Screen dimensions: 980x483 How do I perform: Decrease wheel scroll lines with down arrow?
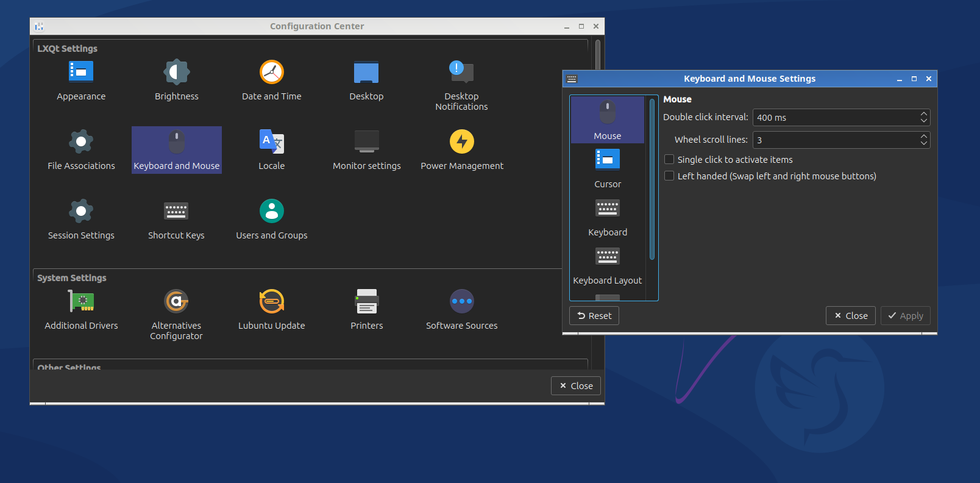coord(924,143)
